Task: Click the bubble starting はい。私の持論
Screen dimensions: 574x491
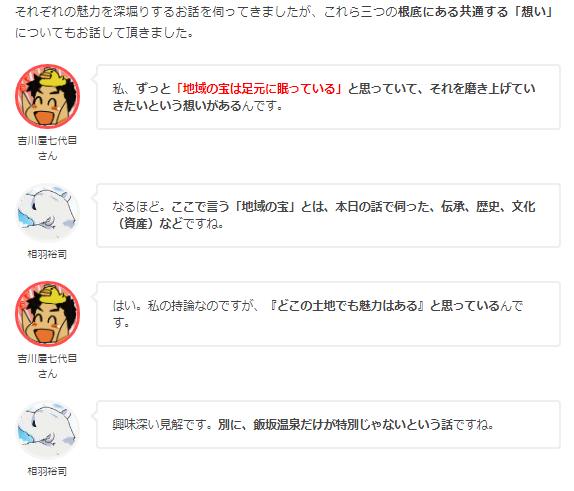Action: [328, 314]
